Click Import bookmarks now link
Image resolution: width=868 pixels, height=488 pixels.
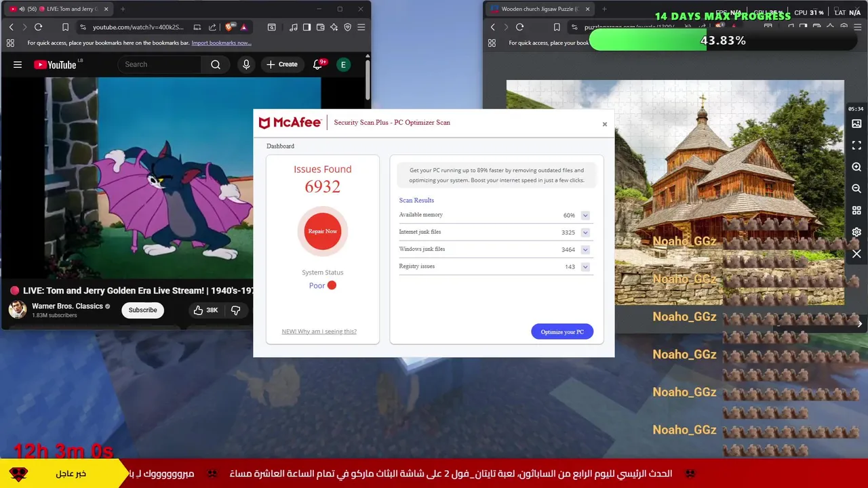pos(221,43)
